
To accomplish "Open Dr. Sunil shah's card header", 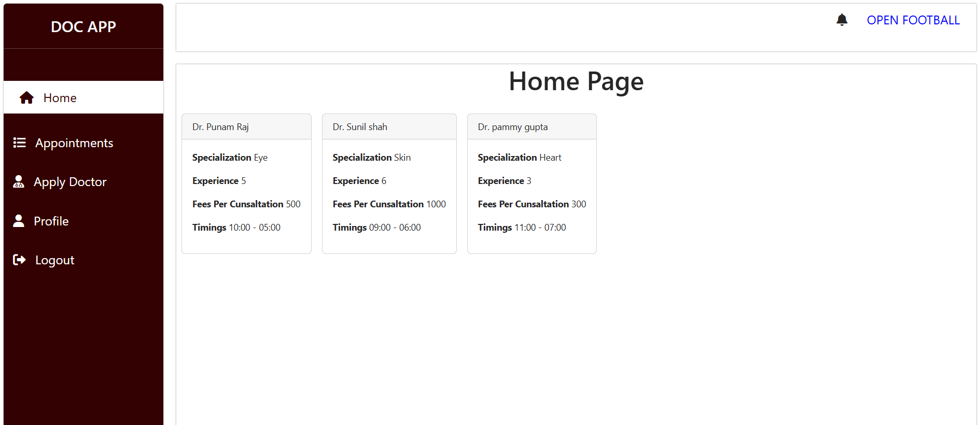I will (x=389, y=127).
